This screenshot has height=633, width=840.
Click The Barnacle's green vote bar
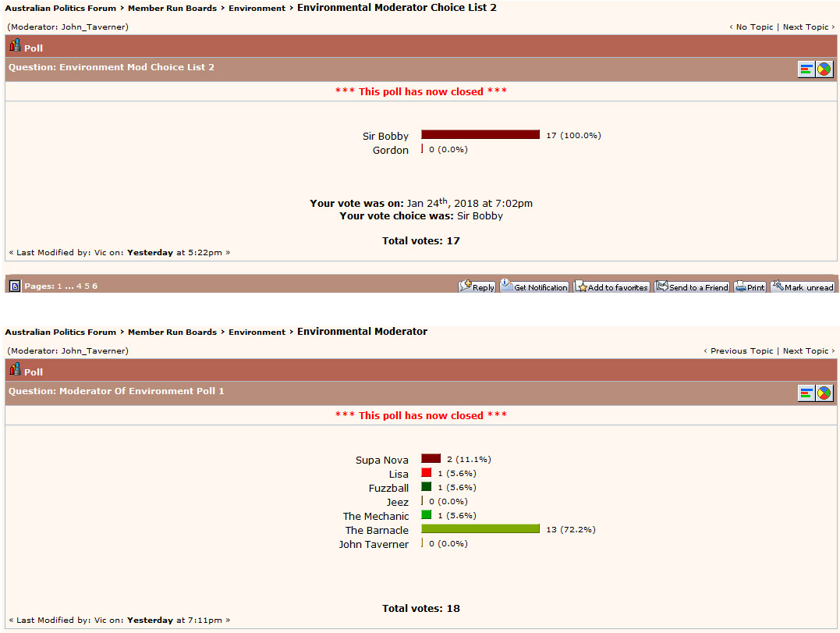(x=480, y=529)
